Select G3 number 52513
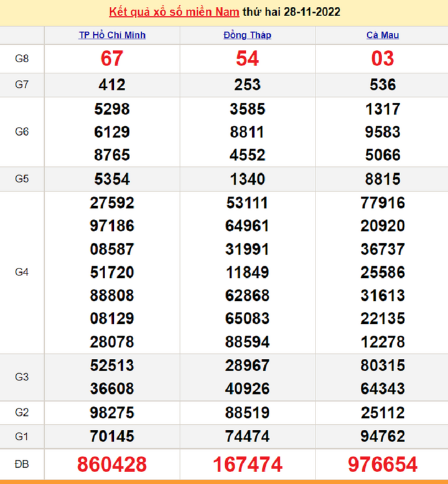Viewport: 448px width, 484px height. point(112,366)
